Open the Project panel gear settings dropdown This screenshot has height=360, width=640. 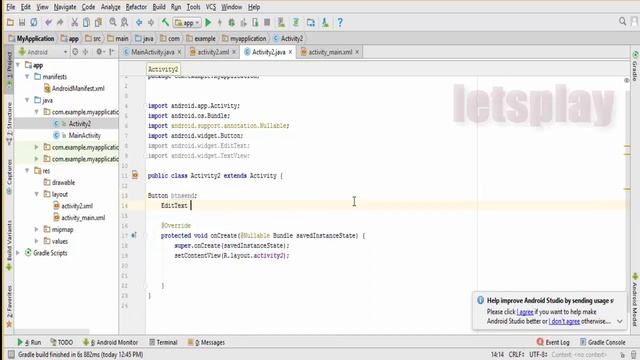click(100, 52)
